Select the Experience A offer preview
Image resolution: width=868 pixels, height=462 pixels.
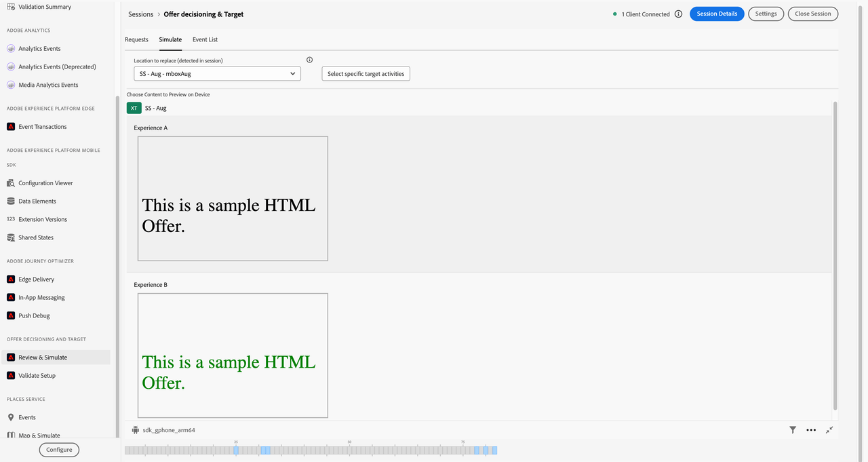233,198
